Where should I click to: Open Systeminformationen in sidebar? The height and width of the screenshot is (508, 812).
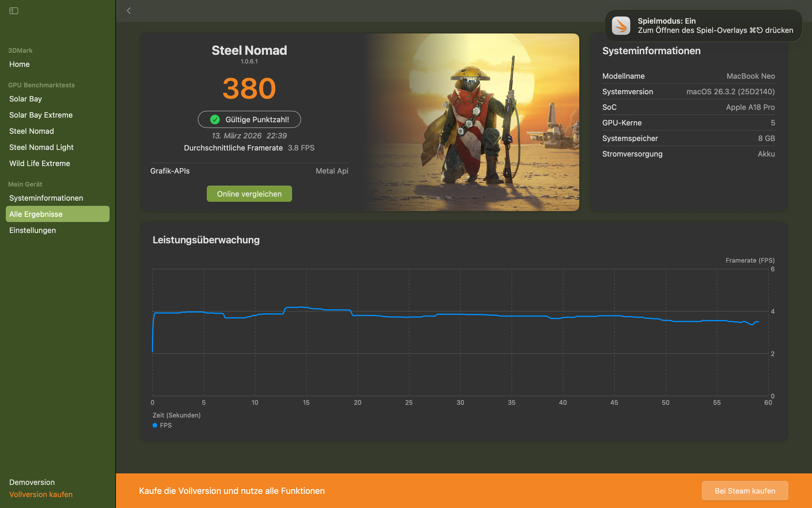46,198
